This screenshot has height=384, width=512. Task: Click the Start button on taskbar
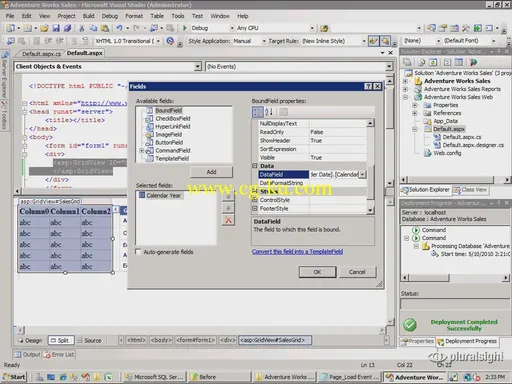click(14, 377)
